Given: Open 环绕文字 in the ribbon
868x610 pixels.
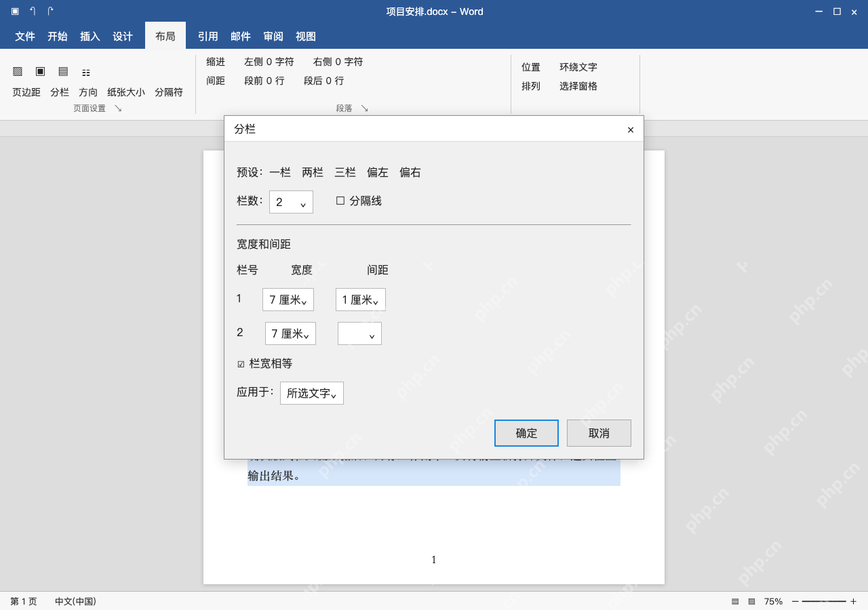Looking at the screenshot, I should (578, 67).
